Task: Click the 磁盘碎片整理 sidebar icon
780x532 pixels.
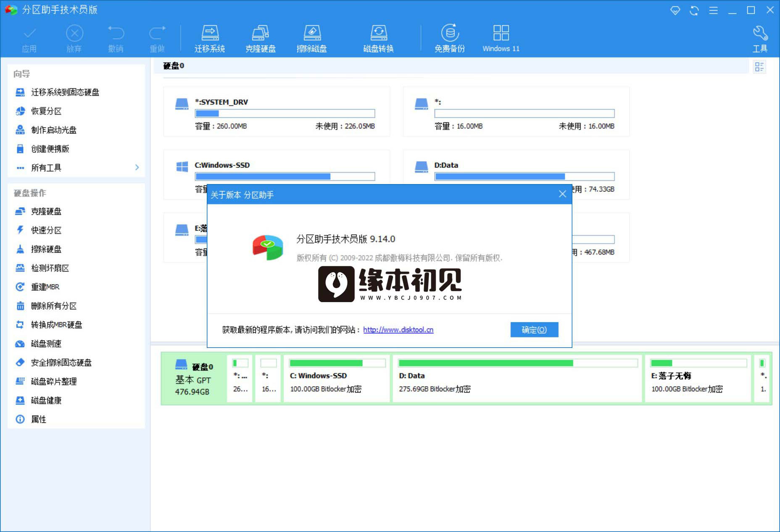Action: point(20,381)
